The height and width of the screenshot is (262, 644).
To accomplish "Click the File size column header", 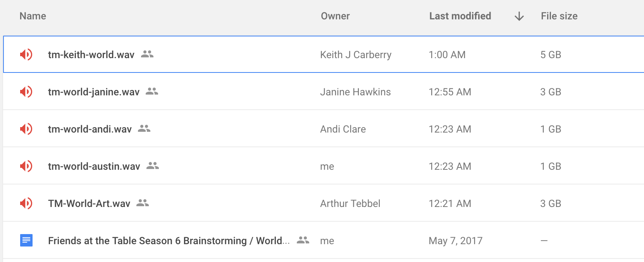I will point(559,16).
